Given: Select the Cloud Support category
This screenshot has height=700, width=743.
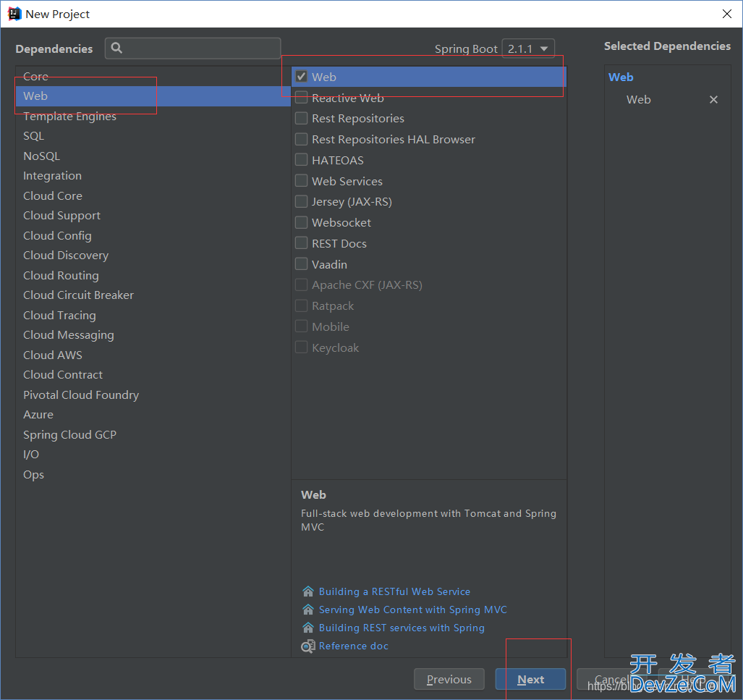Looking at the screenshot, I should [x=153, y=216].
